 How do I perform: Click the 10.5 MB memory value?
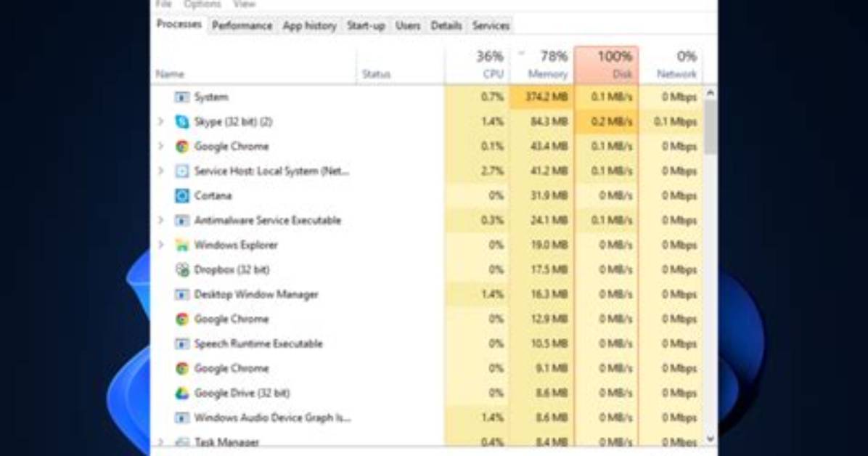pos(549,343)
